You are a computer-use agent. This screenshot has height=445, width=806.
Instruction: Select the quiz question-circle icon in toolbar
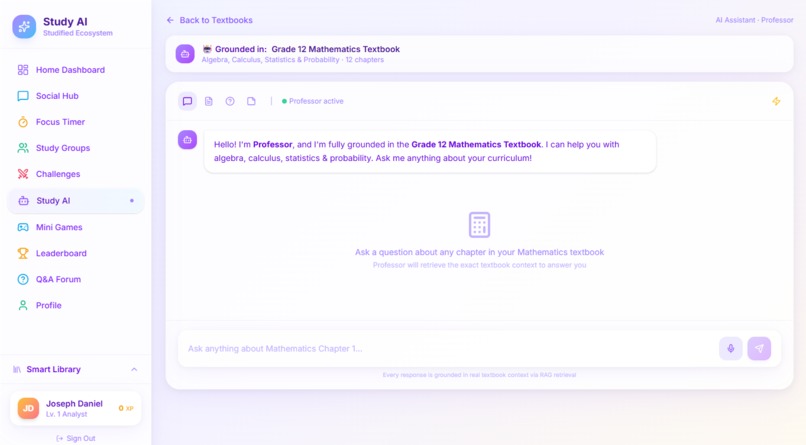pyautogui.click(x=230, y=101)
